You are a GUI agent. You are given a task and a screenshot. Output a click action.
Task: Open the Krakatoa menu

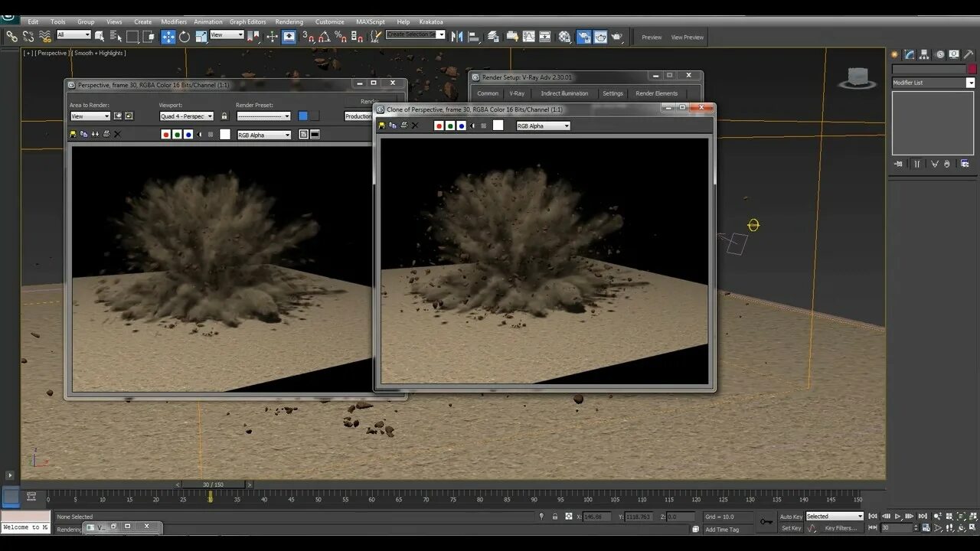tap(431, 21)
